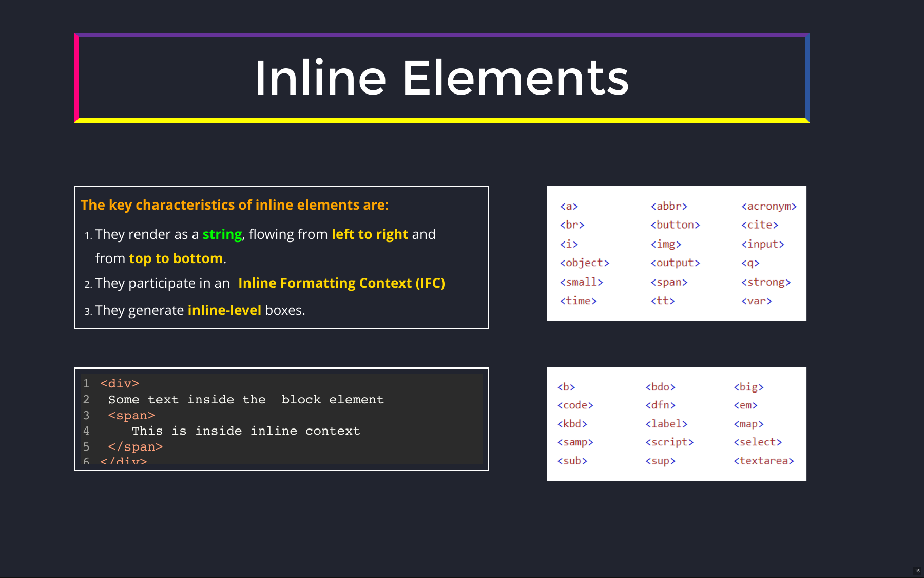Click the <img> tag
924x578 pixels.
(666, 244)
